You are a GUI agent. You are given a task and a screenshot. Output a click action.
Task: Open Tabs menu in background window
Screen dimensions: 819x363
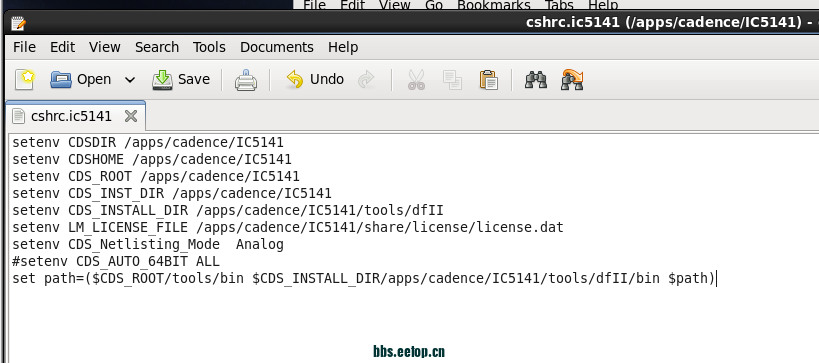coord(559,5)
